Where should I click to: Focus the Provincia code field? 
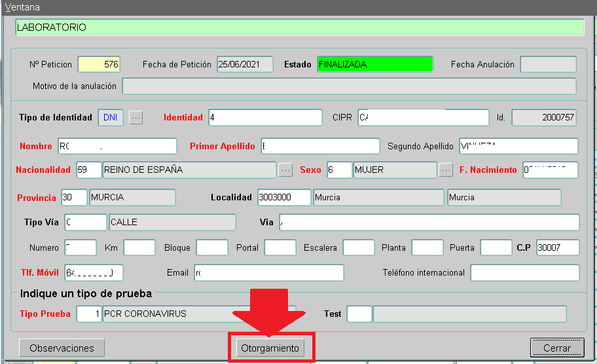point(74,198)
